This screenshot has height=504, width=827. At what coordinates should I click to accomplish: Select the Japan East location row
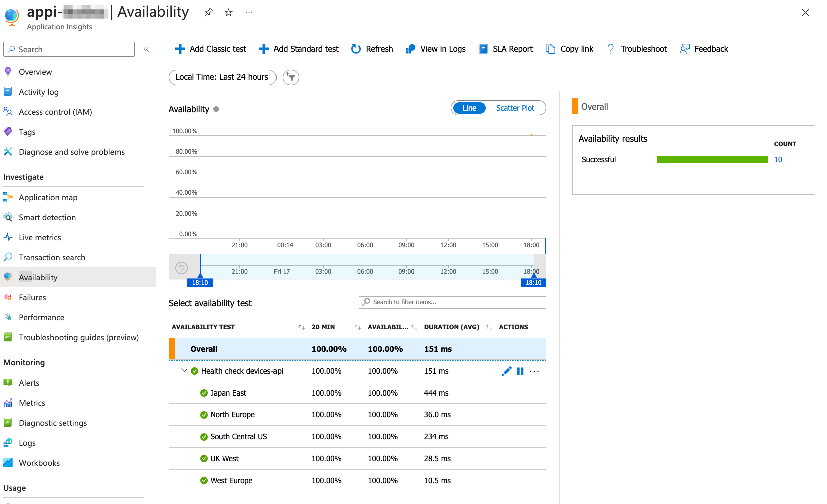358,393
